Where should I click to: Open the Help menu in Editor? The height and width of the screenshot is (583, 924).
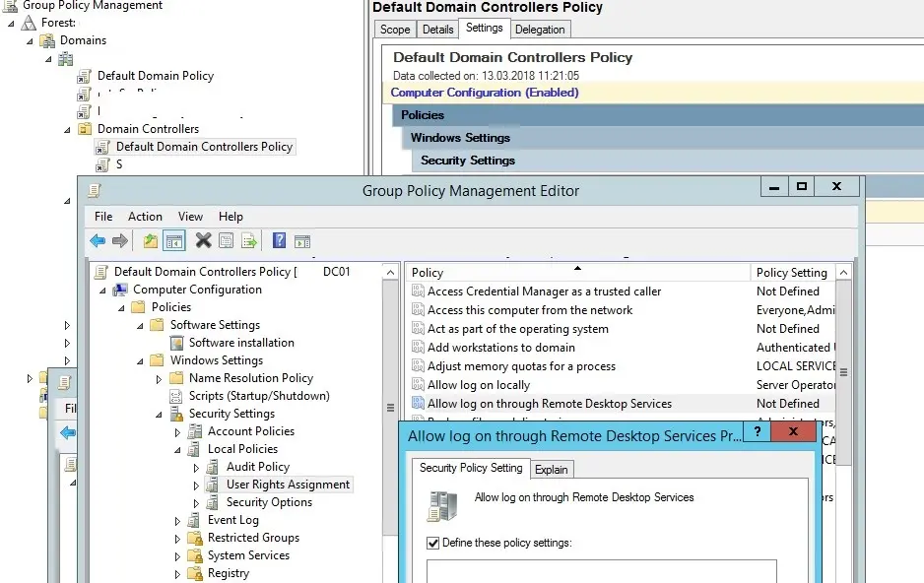coord(231,217)
